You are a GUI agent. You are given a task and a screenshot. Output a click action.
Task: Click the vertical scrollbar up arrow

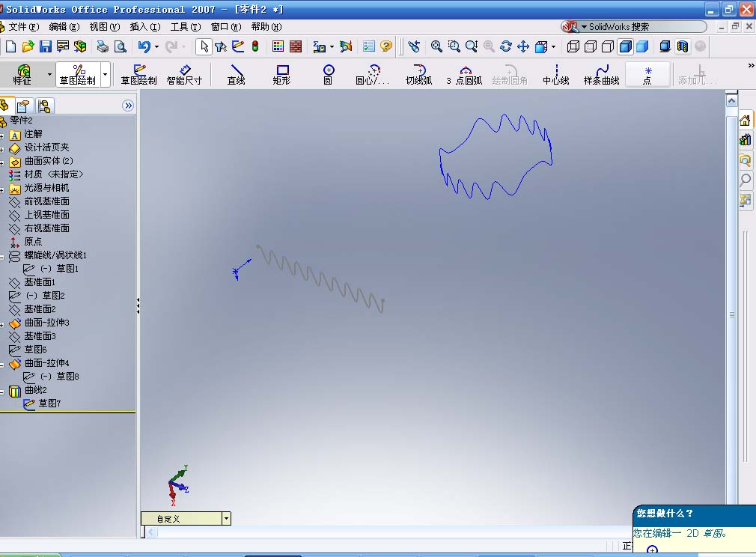(x=731, y=101)
